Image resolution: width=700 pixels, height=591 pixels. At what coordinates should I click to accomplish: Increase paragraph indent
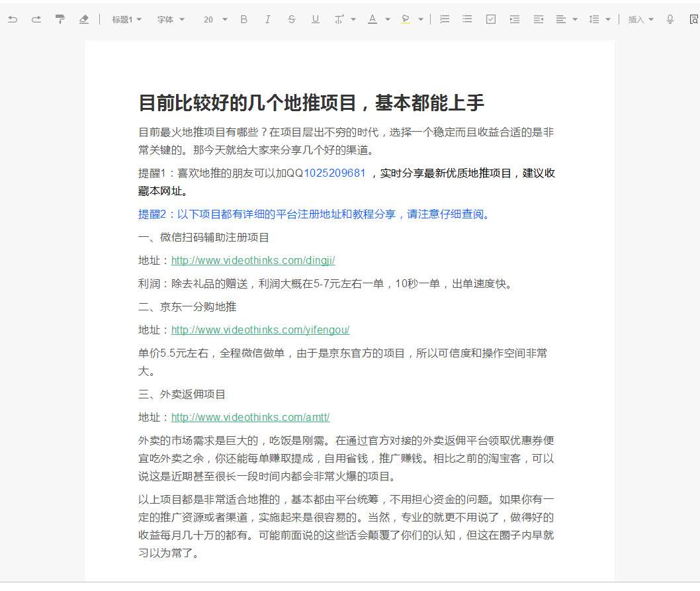pos(515,19)
